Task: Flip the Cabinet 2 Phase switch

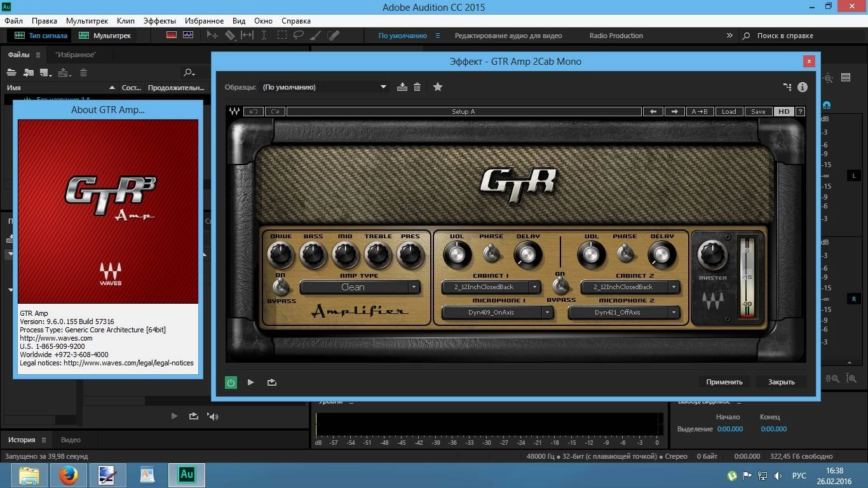Action: click(625, 254)
